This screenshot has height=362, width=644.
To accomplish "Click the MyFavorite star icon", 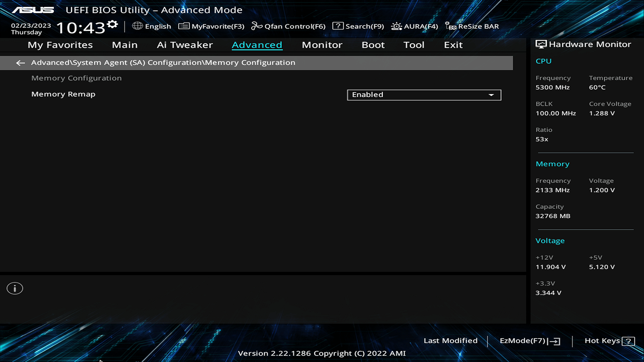I will click(x=183, y=26).
